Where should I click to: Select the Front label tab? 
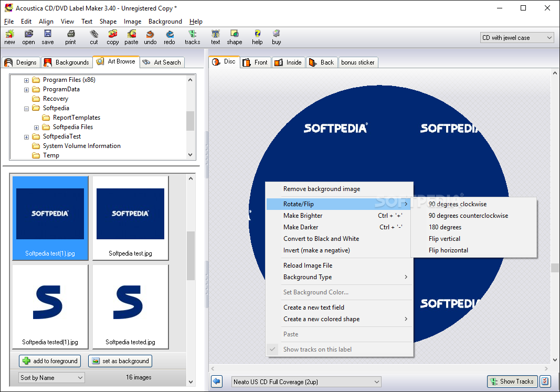pyautogui.click(x=256, y=62)
